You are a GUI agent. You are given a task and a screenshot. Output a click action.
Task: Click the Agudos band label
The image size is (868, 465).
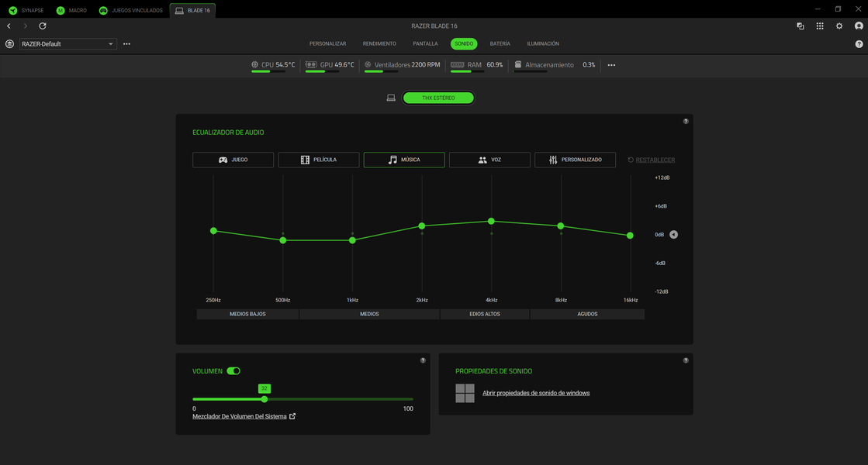click(x=587, y=314)
